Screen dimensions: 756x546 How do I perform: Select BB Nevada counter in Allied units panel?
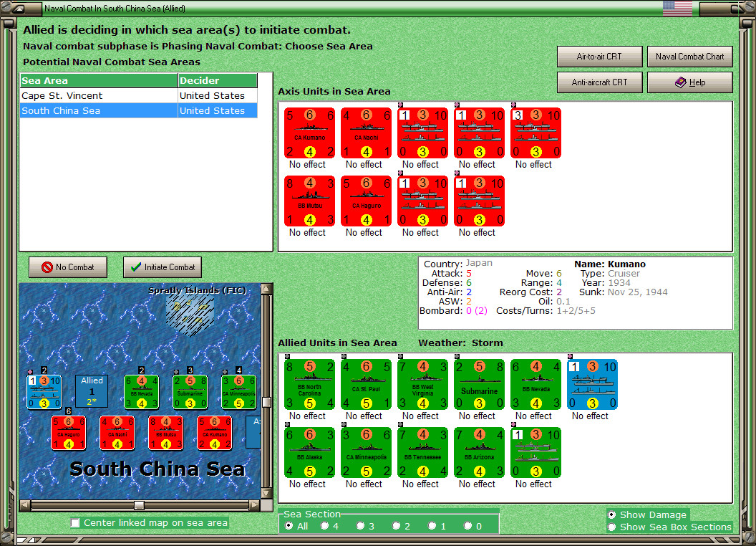pos(535,385)
